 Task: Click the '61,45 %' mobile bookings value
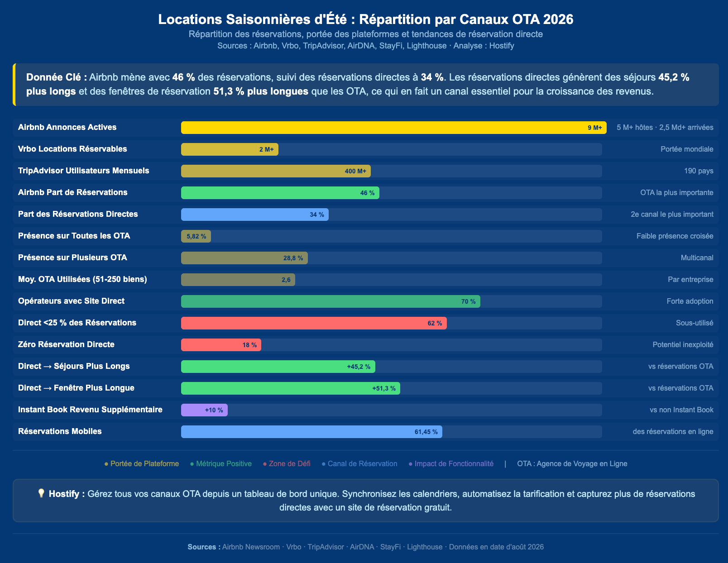(x=426, y=432)
